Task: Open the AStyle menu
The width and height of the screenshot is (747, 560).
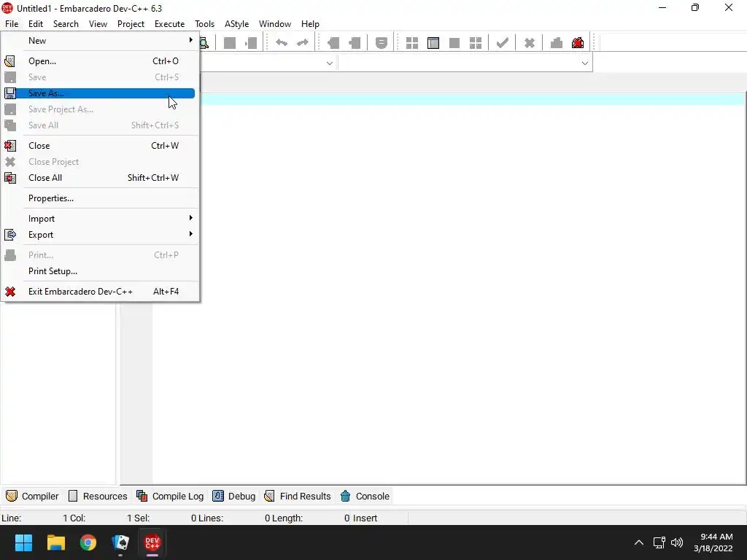Action: click(x=237, y=24)
